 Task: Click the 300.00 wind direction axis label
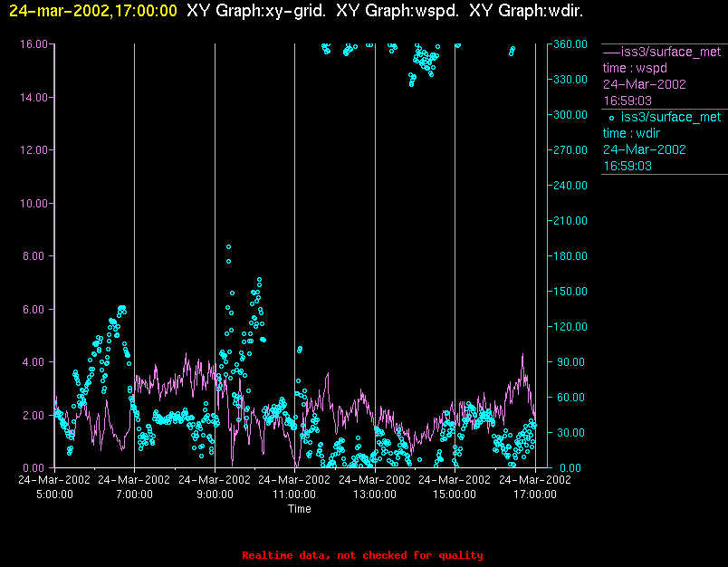point(570,115)
